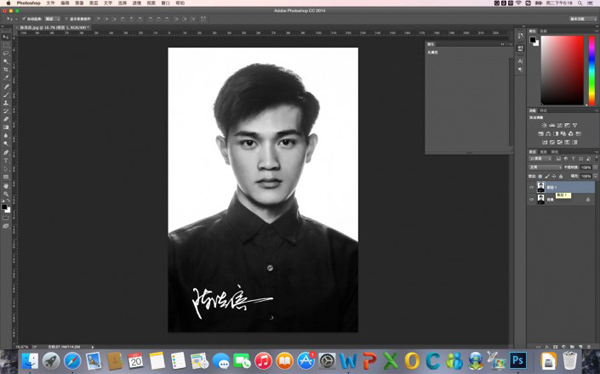Image resolution: width=600 pixels, height=374 pixels.
Task: Select the Brush tool
Action: [x=6, y=95]
